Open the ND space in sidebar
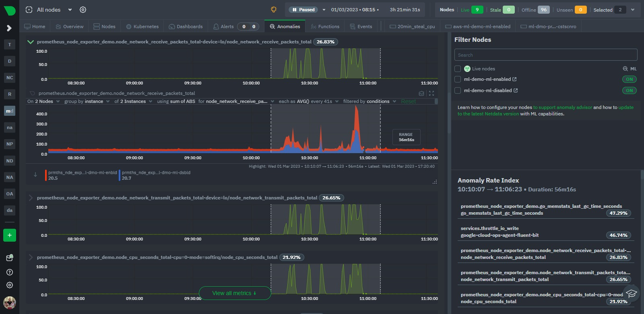 10,161
